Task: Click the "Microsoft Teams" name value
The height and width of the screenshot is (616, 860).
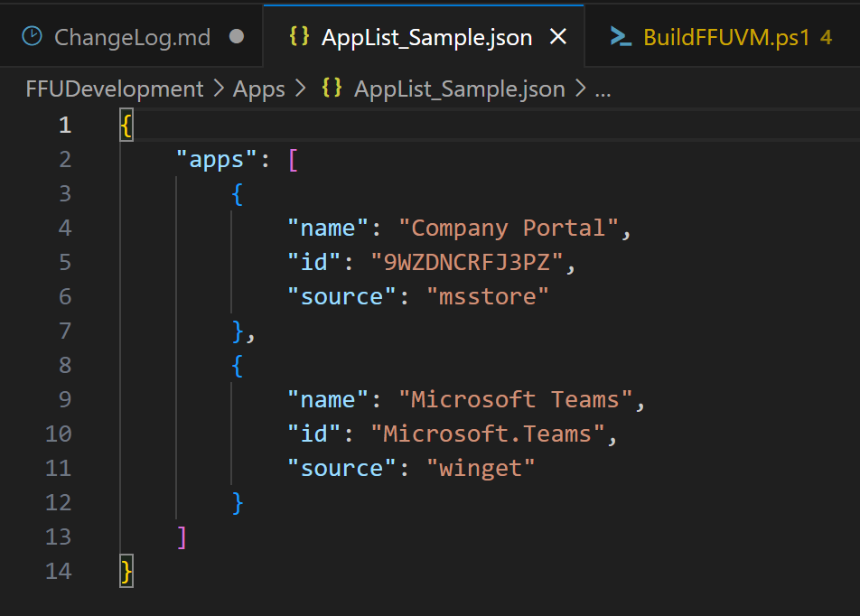Action: coord(516,399)
